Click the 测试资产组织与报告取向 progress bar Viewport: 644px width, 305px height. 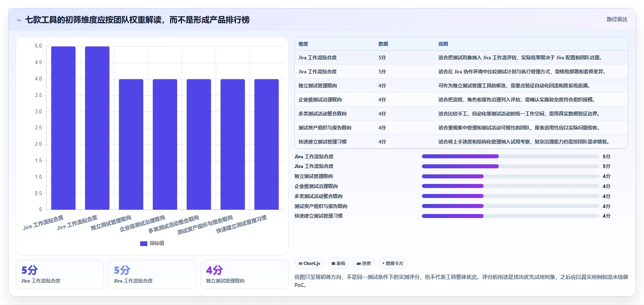[x=510, y=206]
